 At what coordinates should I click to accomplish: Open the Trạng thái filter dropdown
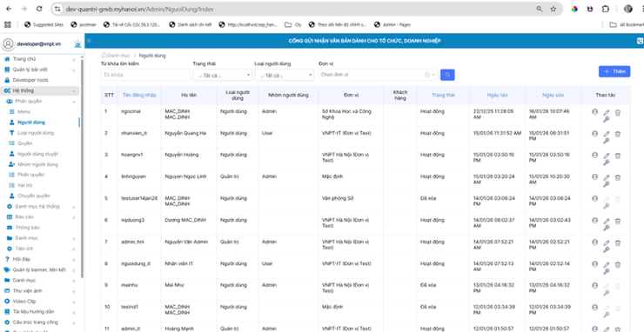[223, 75]
